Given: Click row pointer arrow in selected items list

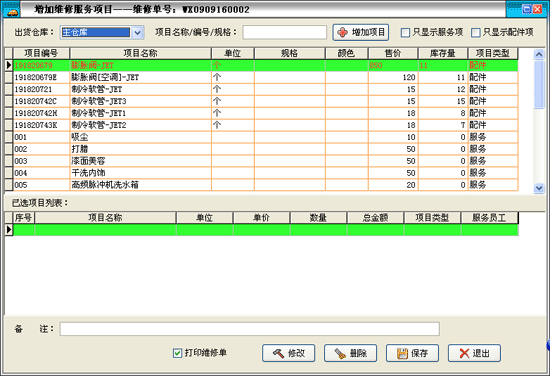Looking at the screenshot, I should [9, 229].
